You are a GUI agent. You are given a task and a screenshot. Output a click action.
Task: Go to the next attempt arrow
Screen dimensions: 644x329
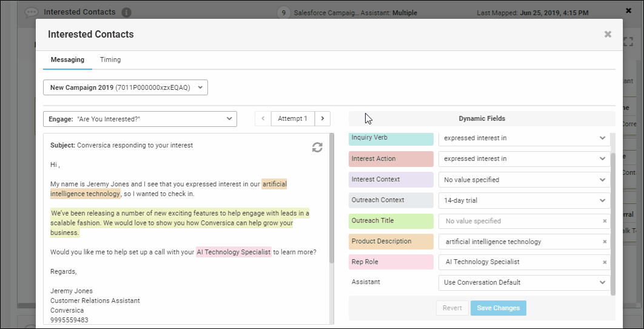click(x=323, y=118)
